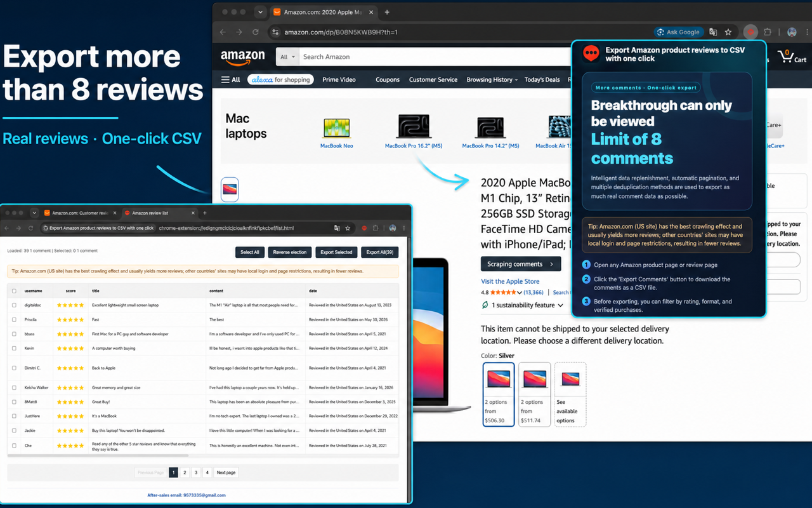
Task: Click the red review exporter extension icon in Amazon window
Action: click(x=750, y=32)
